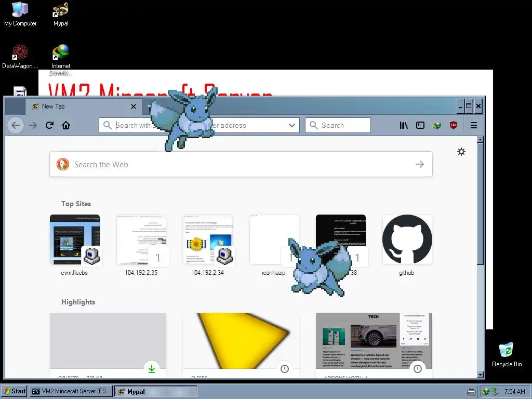
Task: Open the Tech article highlight card
Action: click(x=374, y=345)
